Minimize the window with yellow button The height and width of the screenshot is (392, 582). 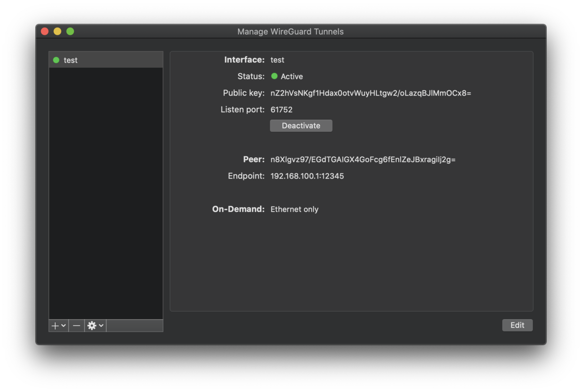pyautogui.click(x=57, y=32)
